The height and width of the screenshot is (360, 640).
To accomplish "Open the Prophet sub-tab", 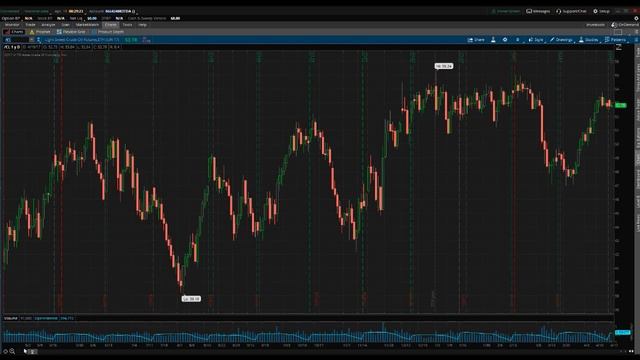I will [40, 32].
